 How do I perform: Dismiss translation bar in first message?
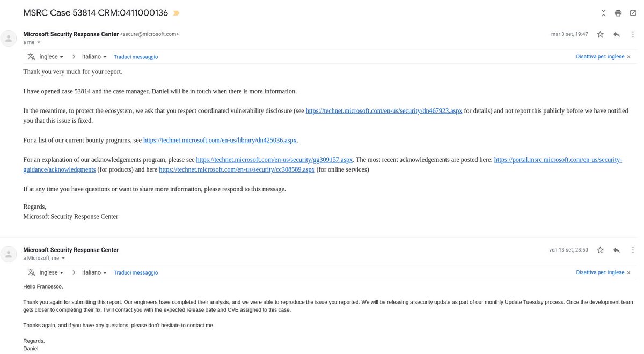[x=629, y=57]
